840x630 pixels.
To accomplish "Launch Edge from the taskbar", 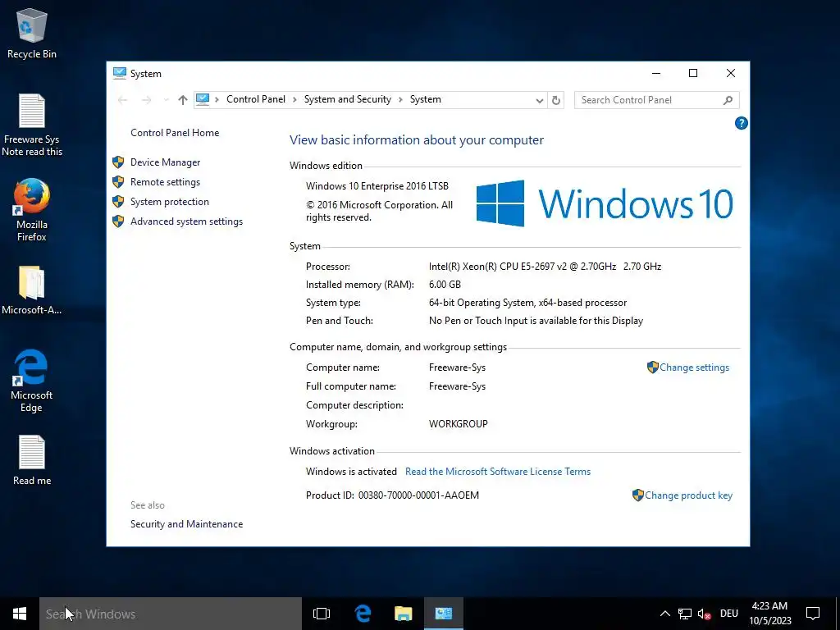I will coord(363,614).
